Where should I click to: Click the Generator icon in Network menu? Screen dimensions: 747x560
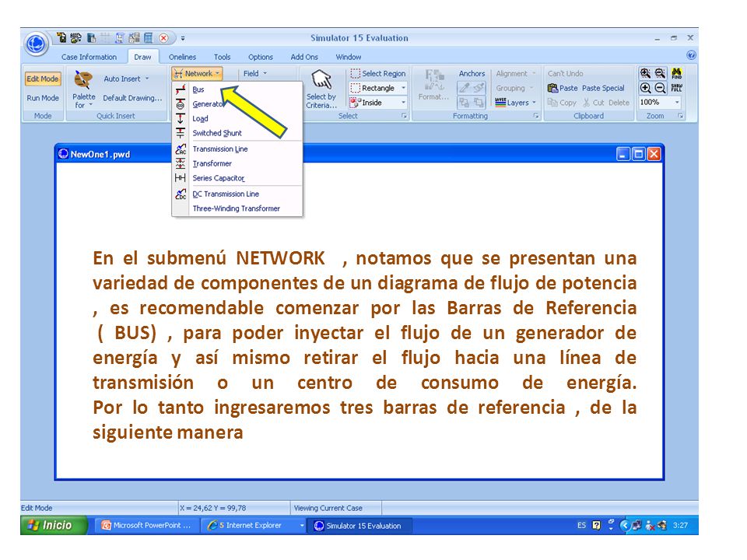click(x=181, y=103)
